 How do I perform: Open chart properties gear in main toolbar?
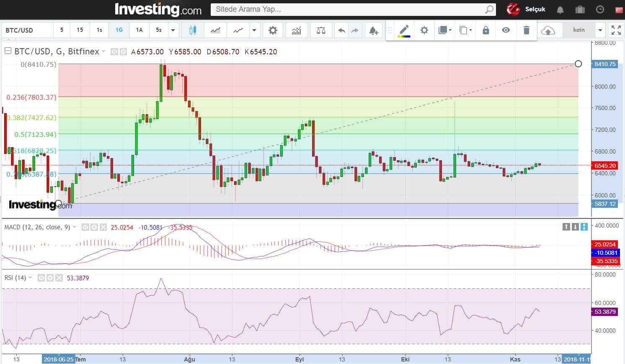[273, 30]
